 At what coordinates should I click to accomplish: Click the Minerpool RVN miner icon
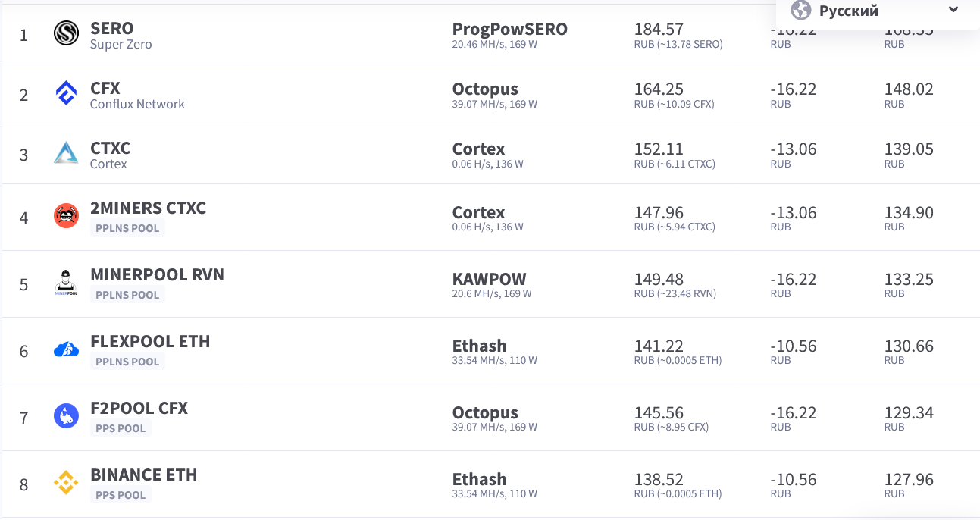pos(67,283)
